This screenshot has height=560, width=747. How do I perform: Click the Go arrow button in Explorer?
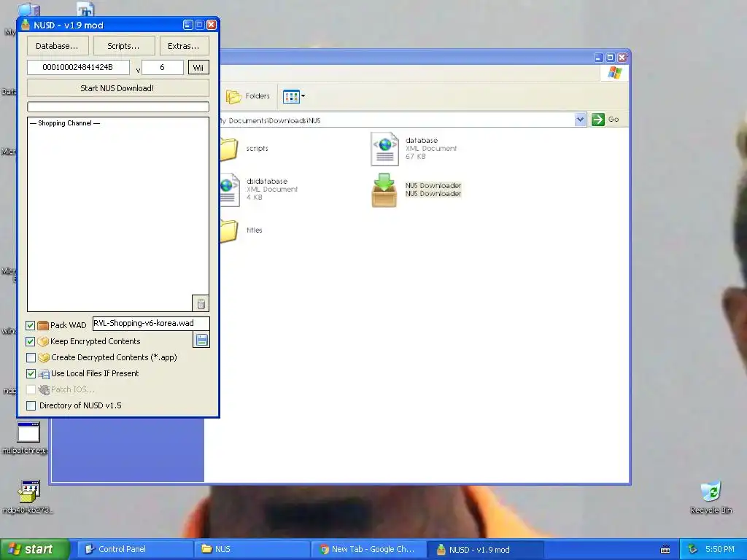coord(598,120)
